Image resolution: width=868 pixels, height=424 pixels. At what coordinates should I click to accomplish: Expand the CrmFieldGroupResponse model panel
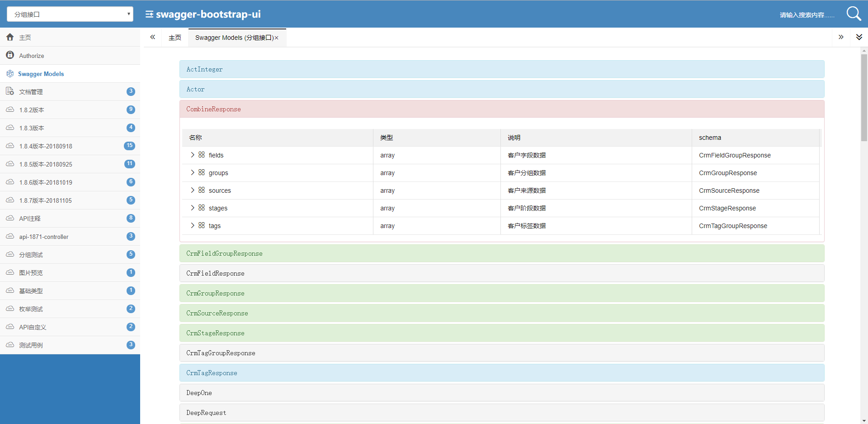(501, 253)
